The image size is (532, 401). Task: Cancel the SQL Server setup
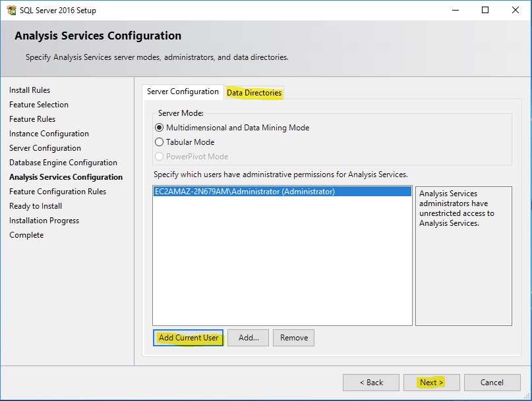pyautogui.click(x=492, y=383)
